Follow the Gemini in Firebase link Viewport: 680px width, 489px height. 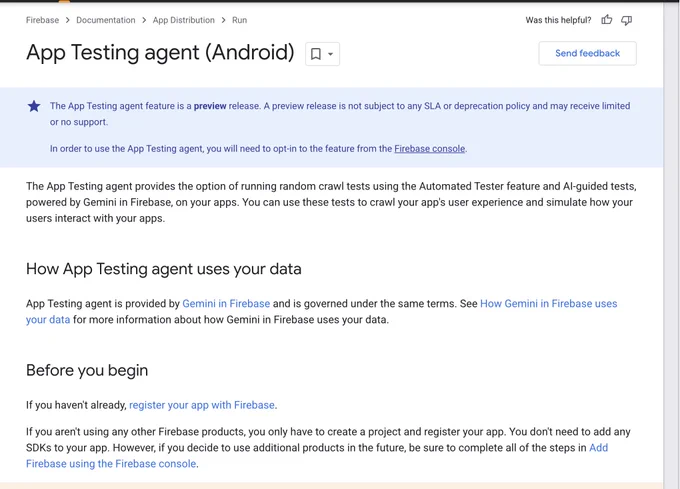pyautogui.click(x=226, y=303)
